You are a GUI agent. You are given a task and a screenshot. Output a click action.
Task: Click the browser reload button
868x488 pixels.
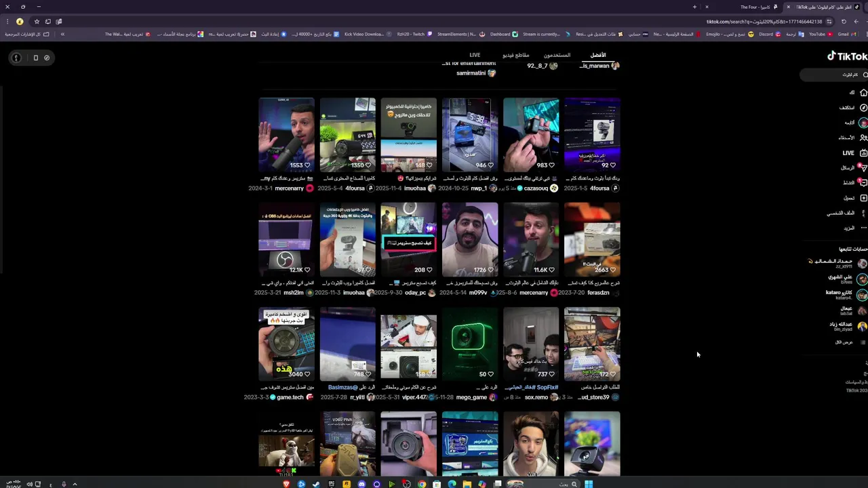(x=844, y=22)
